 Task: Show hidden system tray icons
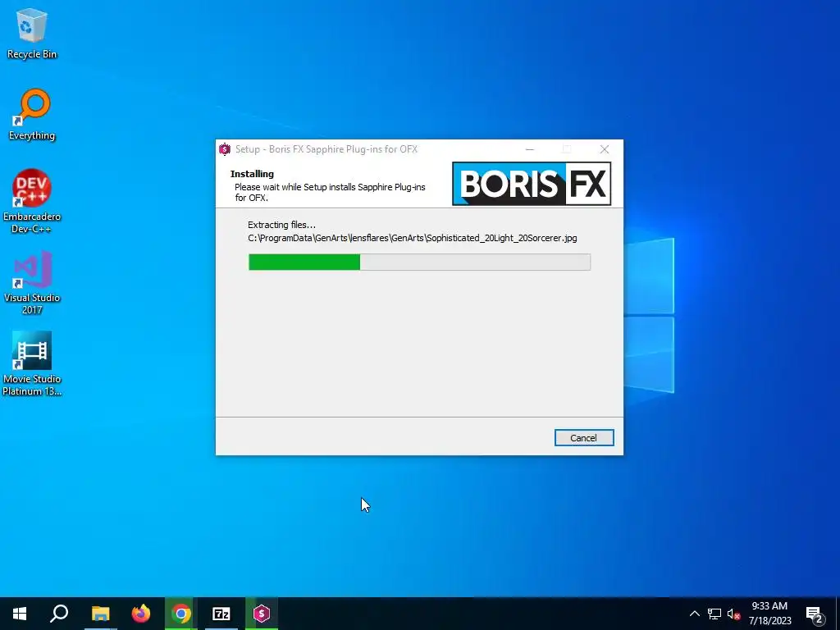point(694,614)
